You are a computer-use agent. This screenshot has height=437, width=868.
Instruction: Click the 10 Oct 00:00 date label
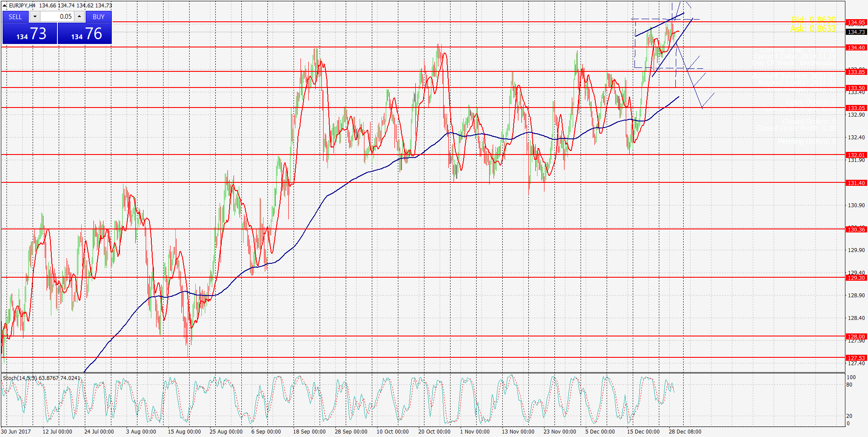pyautogui.click(x=393, y=432)
